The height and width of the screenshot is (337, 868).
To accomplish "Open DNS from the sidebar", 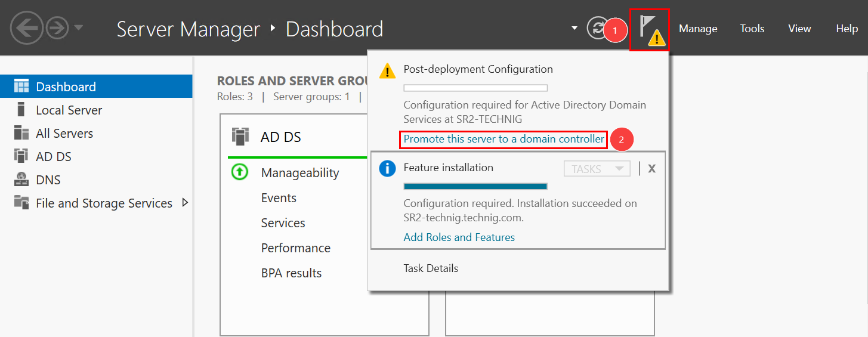I will 48,180.
